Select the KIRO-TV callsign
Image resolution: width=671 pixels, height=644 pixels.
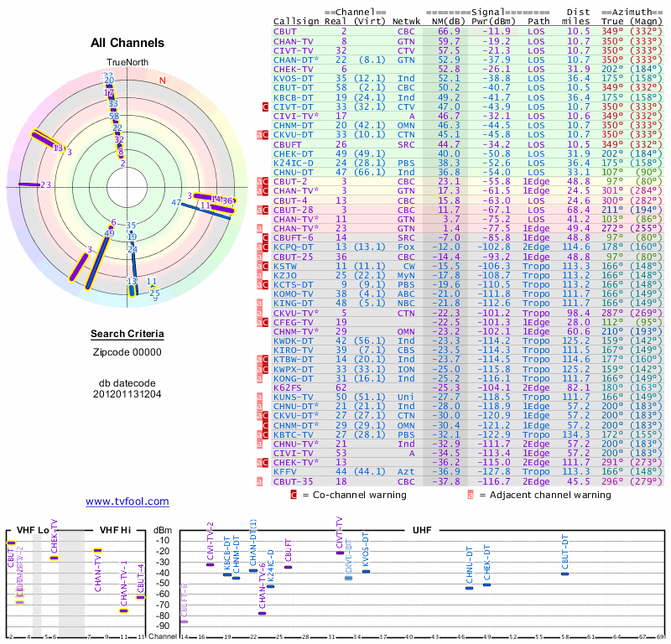point(294,350)
